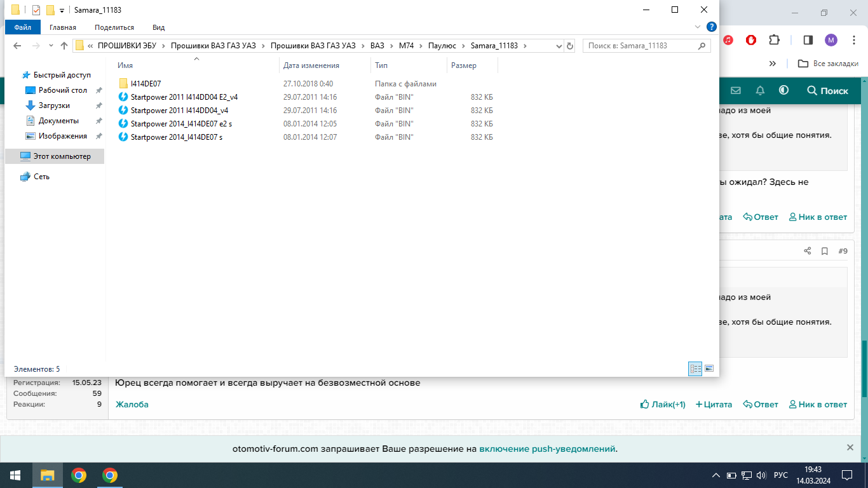Image resolution: width=868 pixels, height=488 pixels.
Task: Select the I414DE07 folder
Action: pyautogui.click(x=146, y=84)
